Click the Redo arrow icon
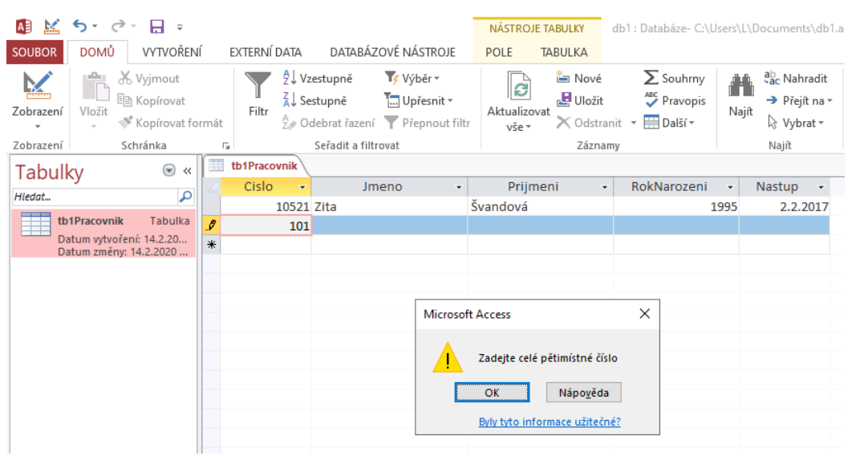This screenshot has width=868, height=456. [117, 26]
